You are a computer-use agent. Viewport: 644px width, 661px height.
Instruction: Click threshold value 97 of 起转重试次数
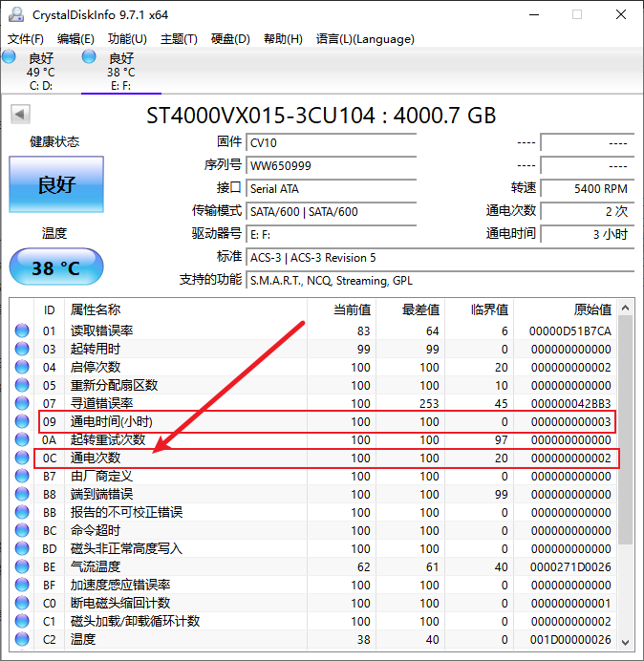point(501,439)
